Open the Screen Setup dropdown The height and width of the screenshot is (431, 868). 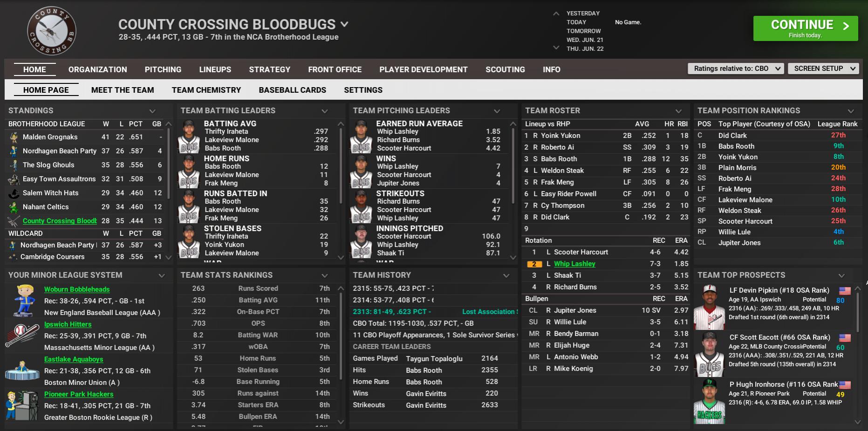pos(823,68)
